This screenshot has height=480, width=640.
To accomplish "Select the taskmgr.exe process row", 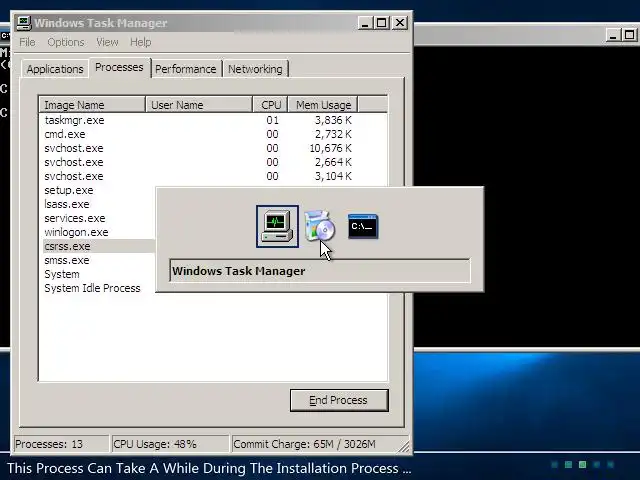I will click(x=198, y=120).
